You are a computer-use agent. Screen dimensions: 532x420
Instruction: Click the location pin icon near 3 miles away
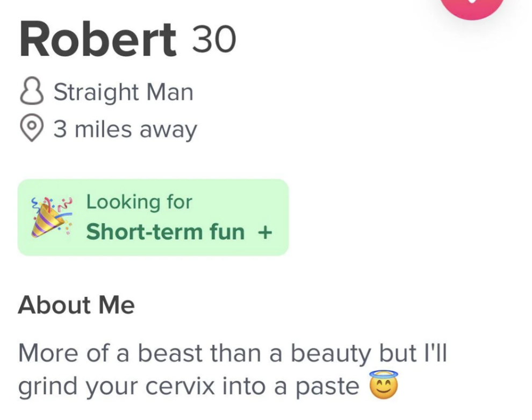coord(31,128)
